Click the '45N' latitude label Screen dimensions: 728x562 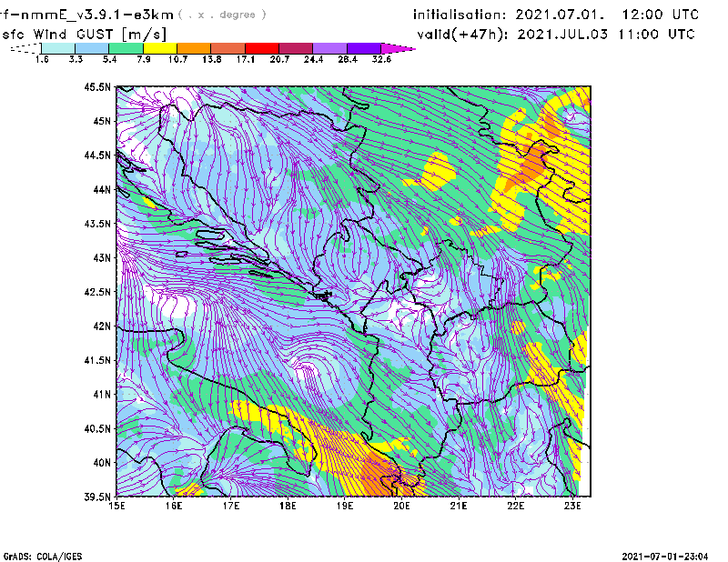[x=102, y=121]
